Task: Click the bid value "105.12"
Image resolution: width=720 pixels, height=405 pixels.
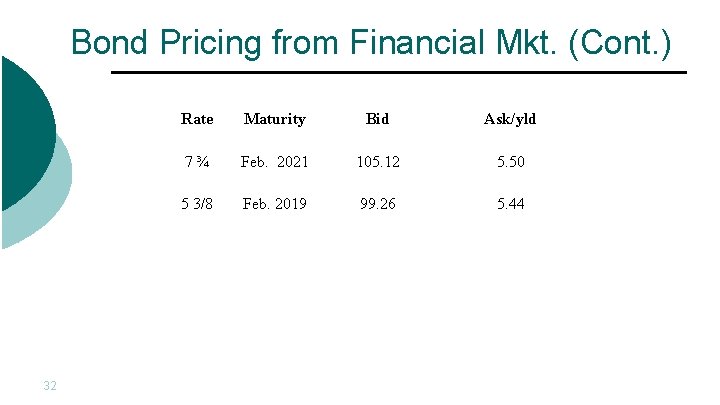Action: tap(377, 162)
